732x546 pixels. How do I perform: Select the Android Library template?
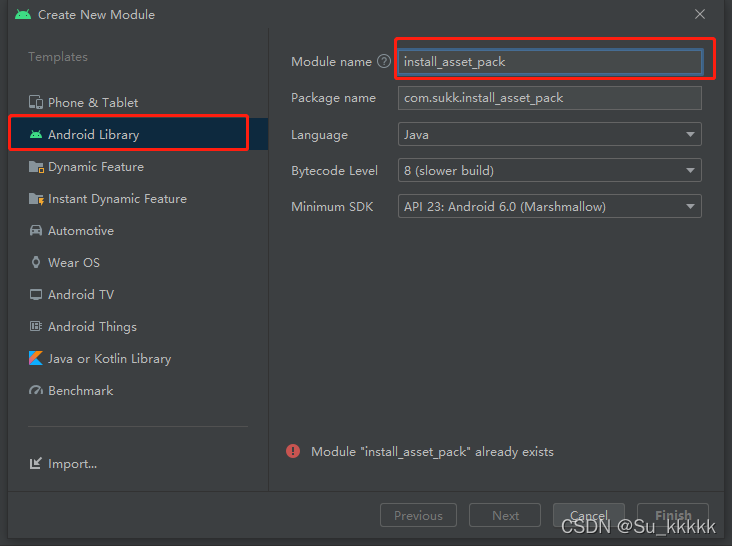(x=138, y=134)
